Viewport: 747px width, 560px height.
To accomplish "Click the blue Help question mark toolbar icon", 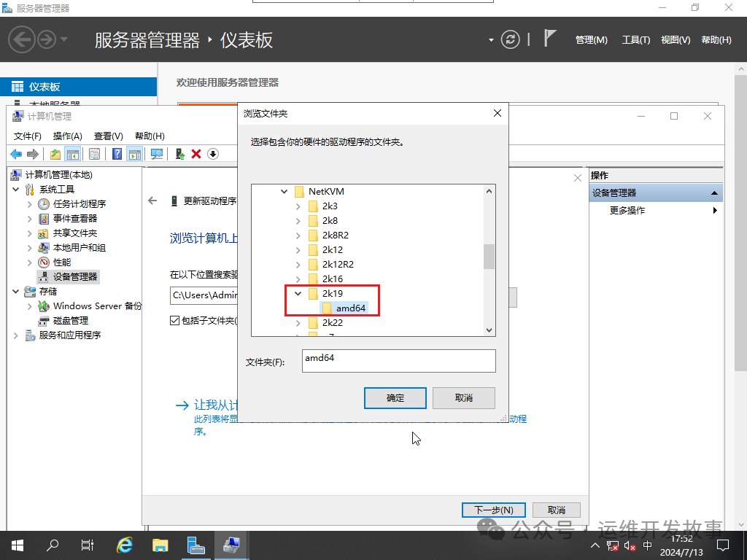I will pos(117,154).
